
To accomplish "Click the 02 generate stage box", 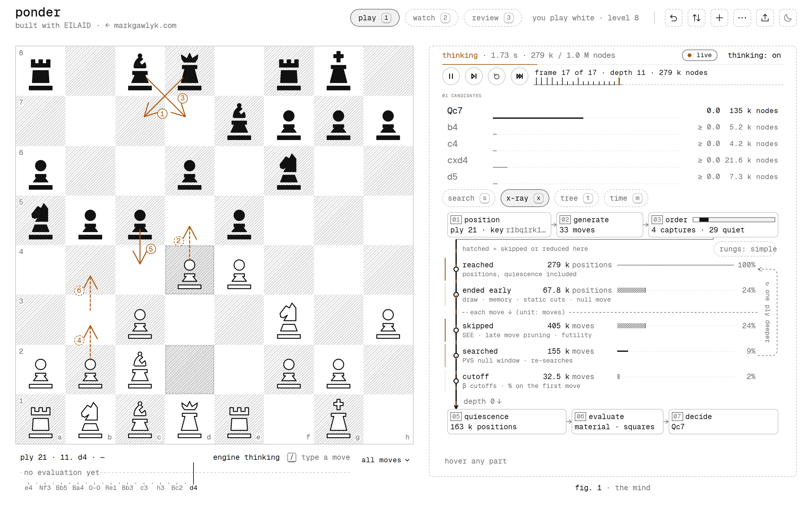I will coord(599,225).
